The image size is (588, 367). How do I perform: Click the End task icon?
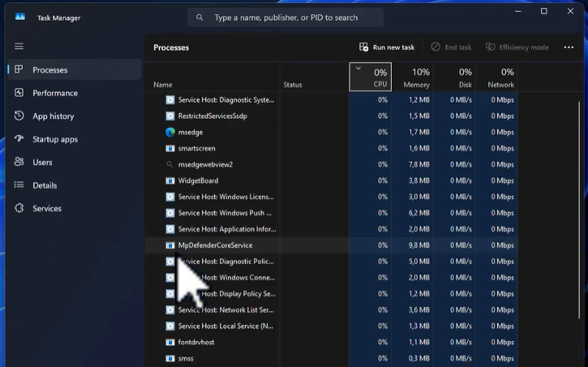pos(435,47)
